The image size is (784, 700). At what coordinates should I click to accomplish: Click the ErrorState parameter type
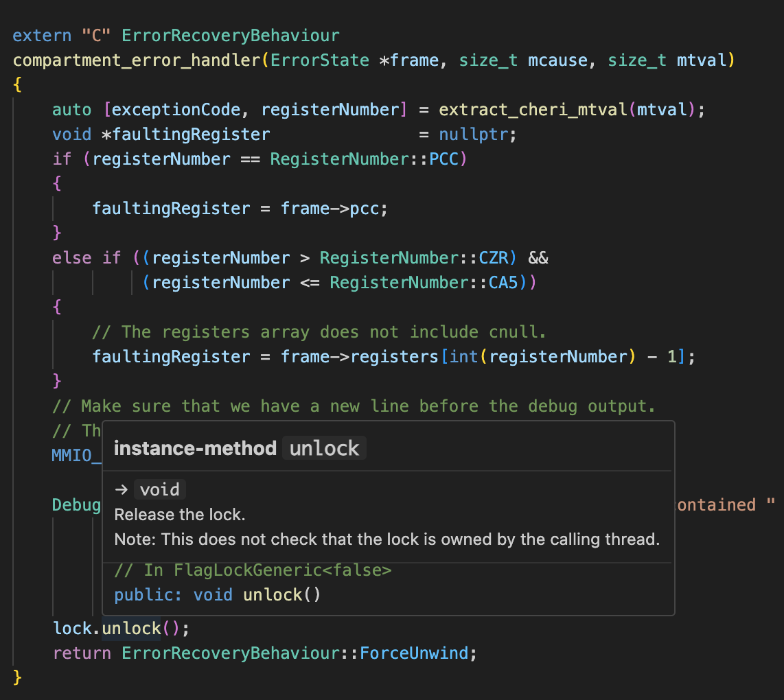[x=319, y=60]
